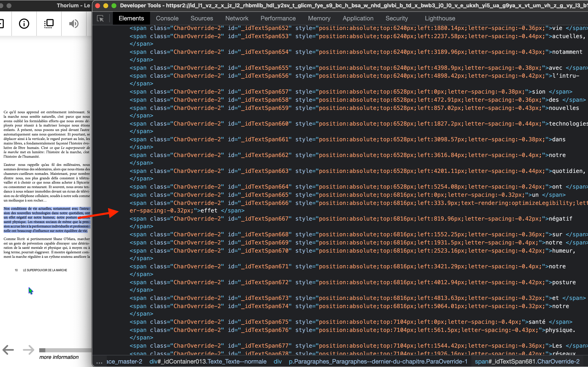Click the breadcrumb ellipsis overflow button
Screen dimensions: 588x367
click(99, 362)
